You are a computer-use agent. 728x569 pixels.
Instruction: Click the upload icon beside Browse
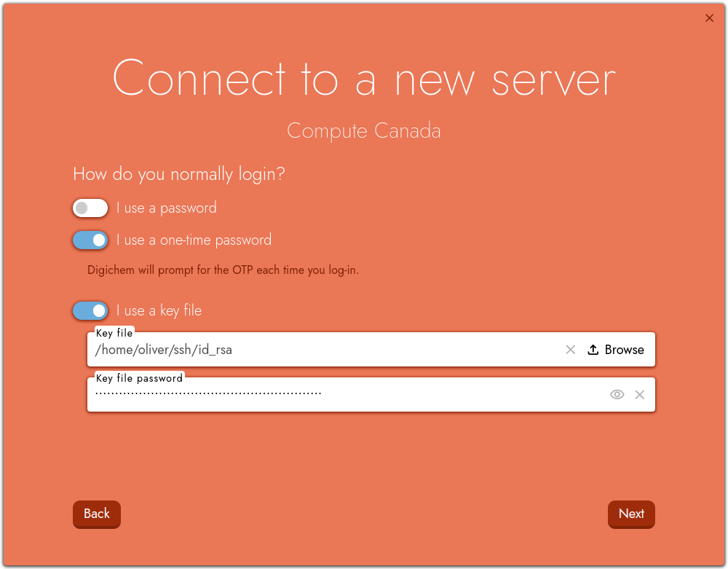pos(593,350)
